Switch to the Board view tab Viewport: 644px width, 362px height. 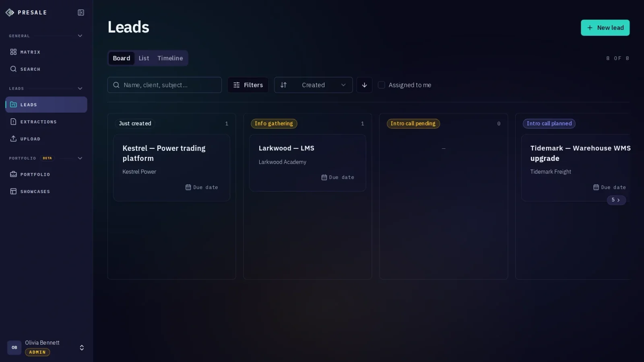(x=122, y=58)
